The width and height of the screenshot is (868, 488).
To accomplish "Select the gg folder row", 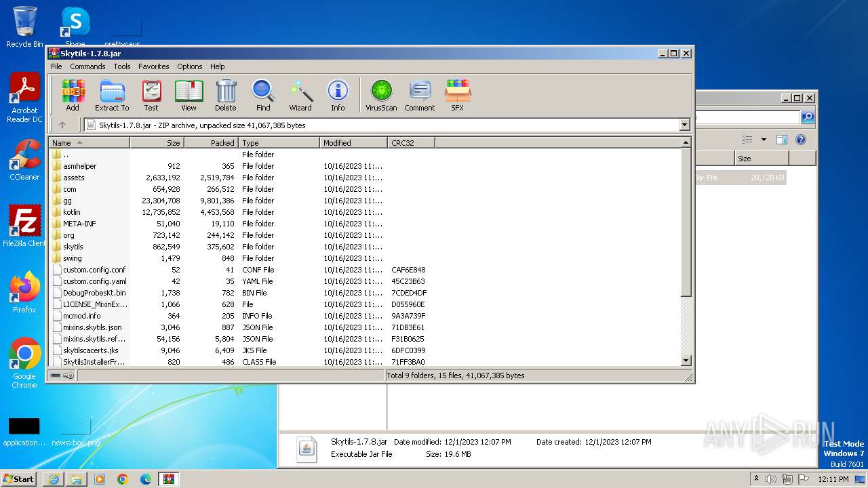I will pos(365,201).
